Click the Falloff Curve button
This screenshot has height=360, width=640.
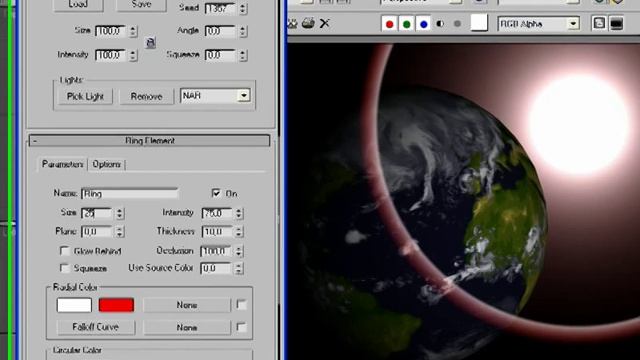click(x=96, y=327)
